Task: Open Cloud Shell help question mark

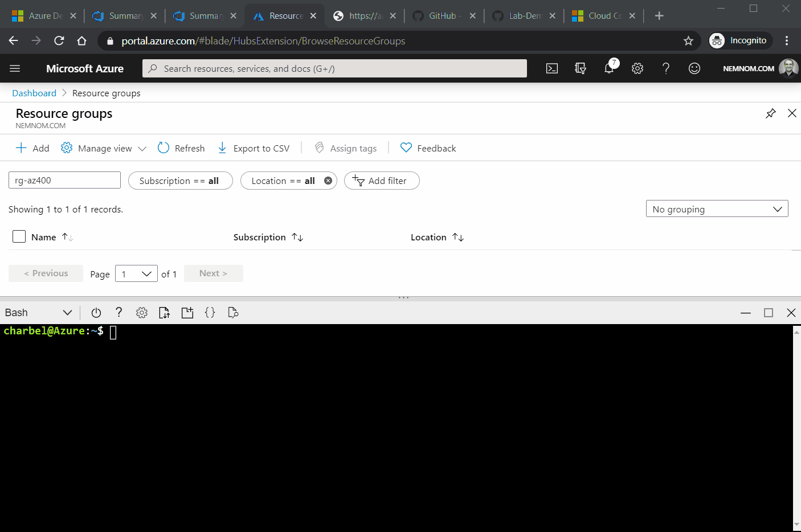Action: tap(118, 312)
